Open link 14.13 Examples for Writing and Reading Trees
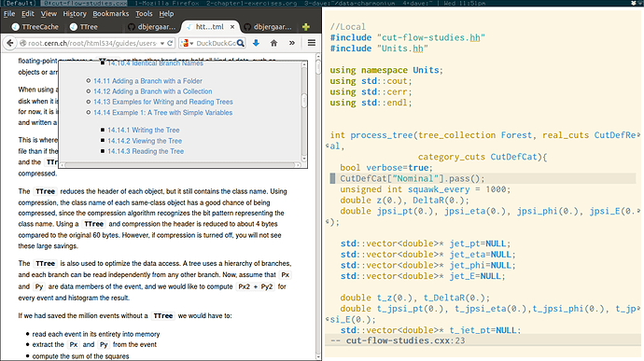The width and height of the screenshot is (644, 361). [163, 102]
